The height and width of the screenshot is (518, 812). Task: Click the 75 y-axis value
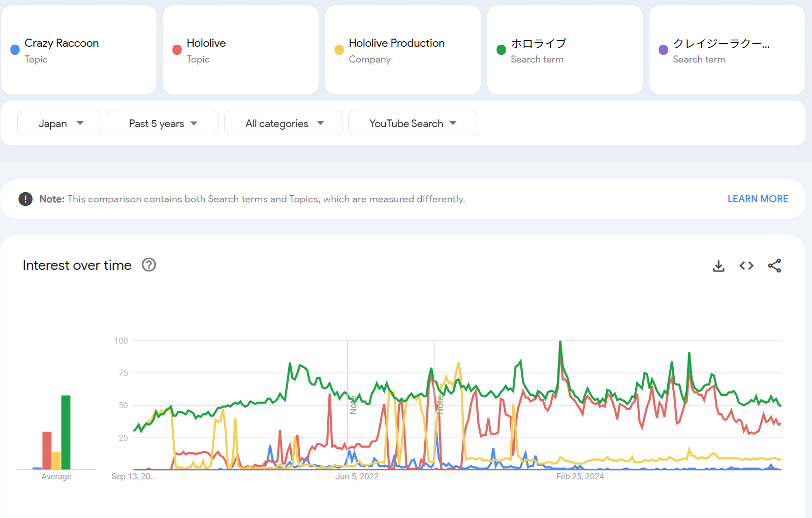pyautogui.click(x=123, y=373)
